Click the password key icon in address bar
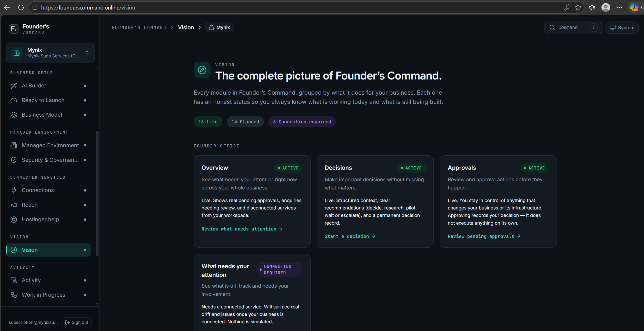 567,7
